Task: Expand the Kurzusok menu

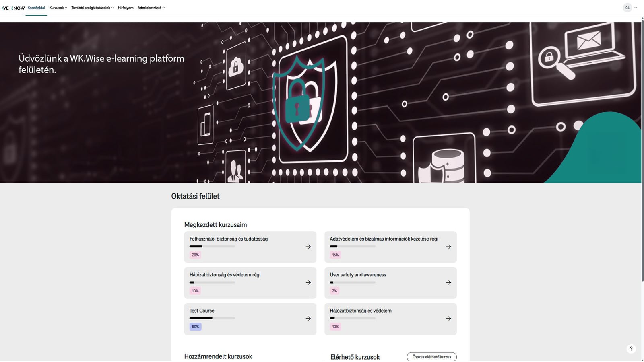Action: pyautogui.click(x=58, y=8)
